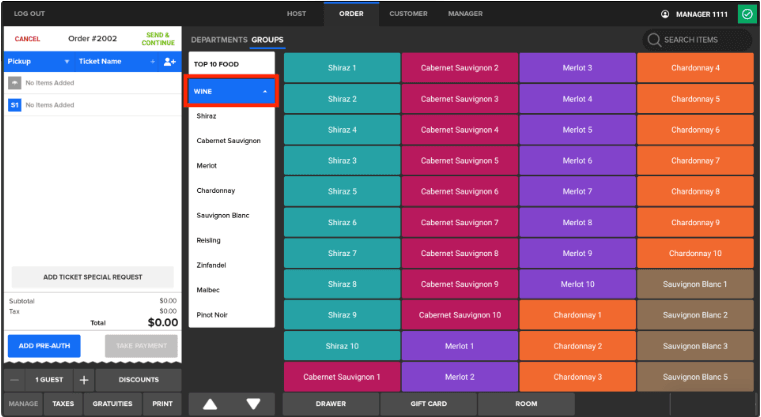Add Merlot 7 to the order

(x=578, y=192)
